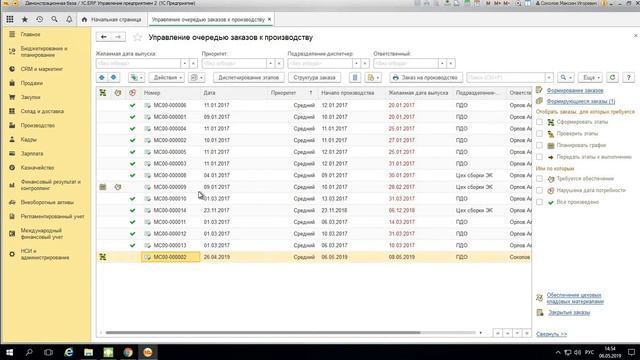
Task: Open НСИ и администрирование sidebar item
Action: tap(45, 254)
